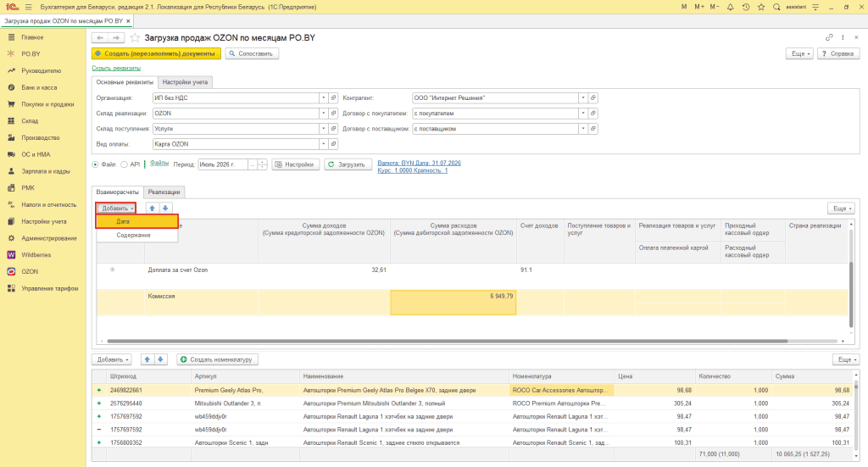Click the Загрузить button

click(x=348, y=164)
